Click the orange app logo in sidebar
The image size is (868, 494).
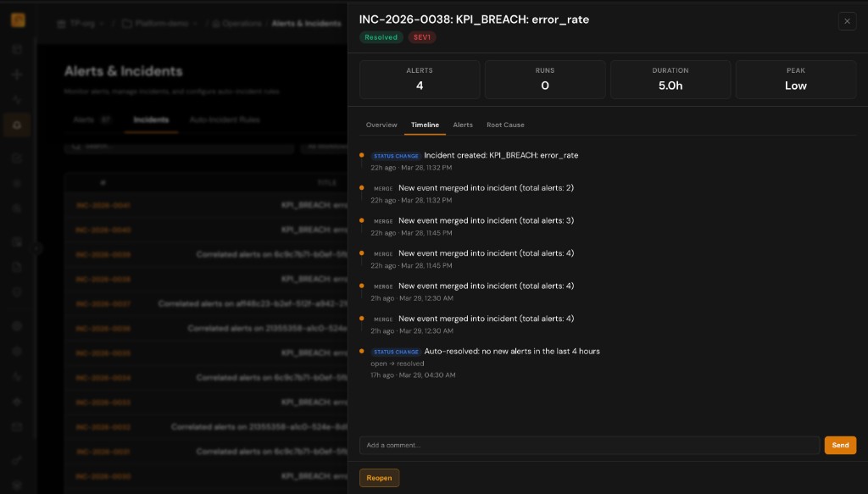click(17, 19)
